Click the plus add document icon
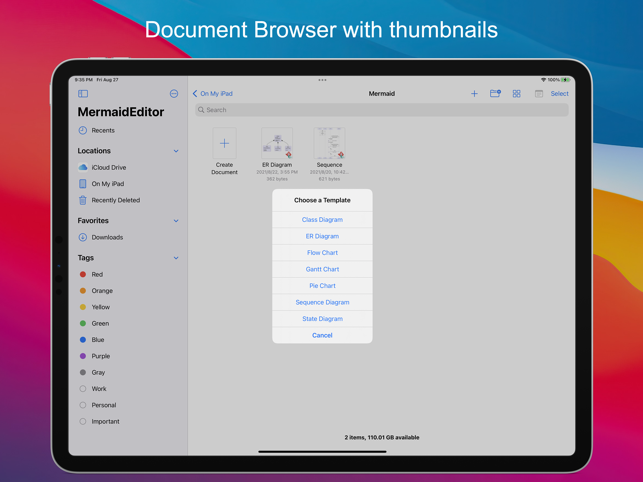643x482 pixels. point(474,94)
